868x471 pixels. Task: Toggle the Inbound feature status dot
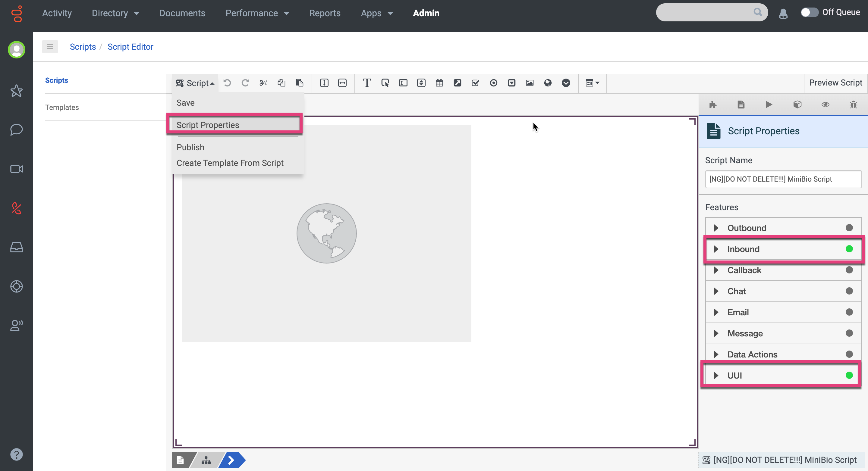(x=849, y=249)
